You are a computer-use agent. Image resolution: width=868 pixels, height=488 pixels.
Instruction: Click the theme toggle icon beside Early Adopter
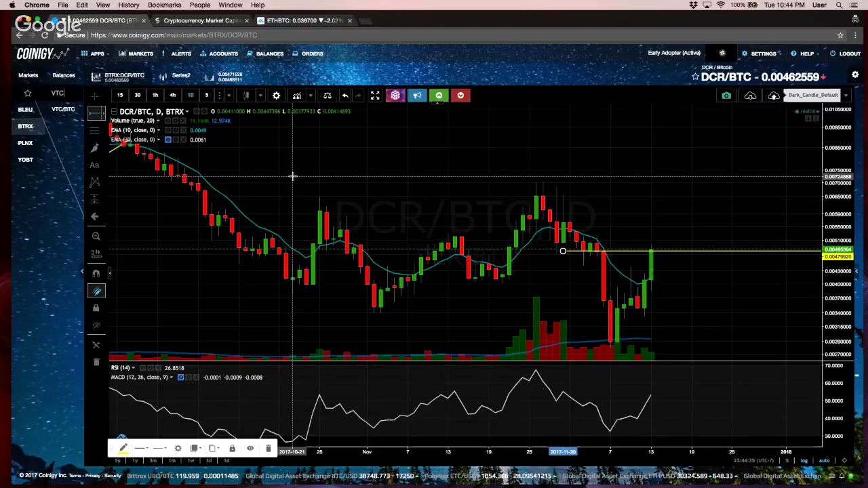722,53
